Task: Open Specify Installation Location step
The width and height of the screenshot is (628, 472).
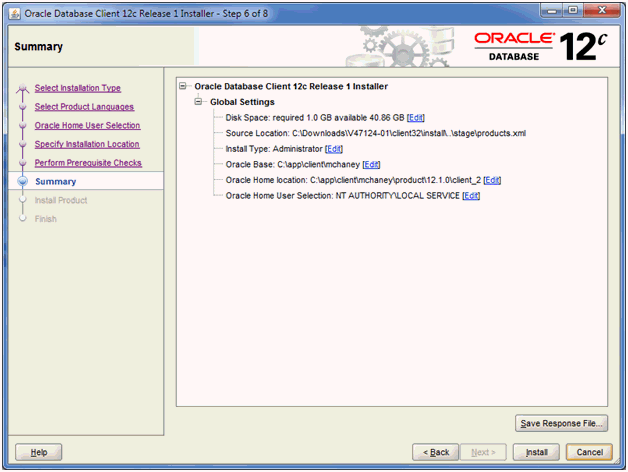Action: 87,144
